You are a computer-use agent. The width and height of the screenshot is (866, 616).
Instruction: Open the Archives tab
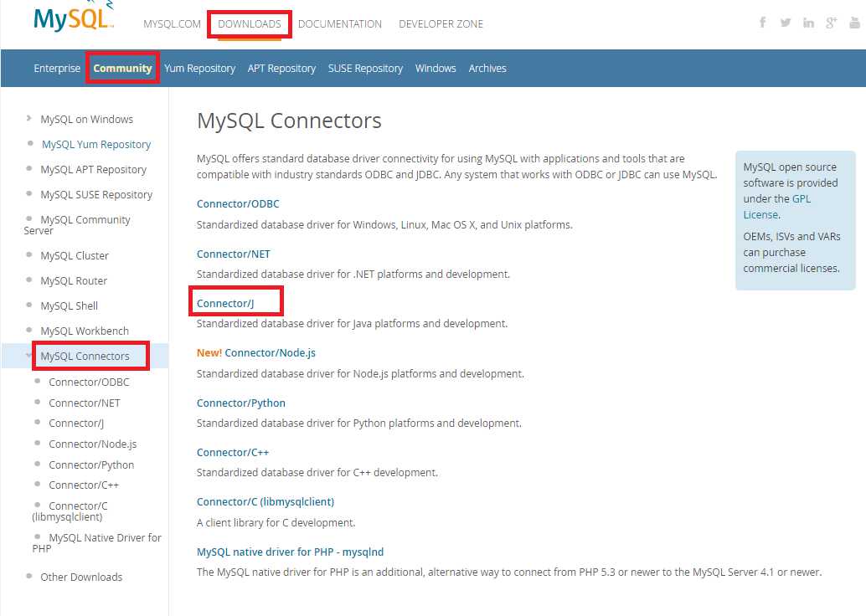(487, 69)
